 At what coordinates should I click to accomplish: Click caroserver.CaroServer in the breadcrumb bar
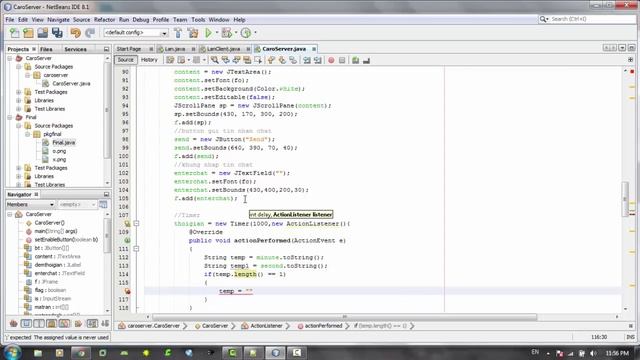point(153,326)
